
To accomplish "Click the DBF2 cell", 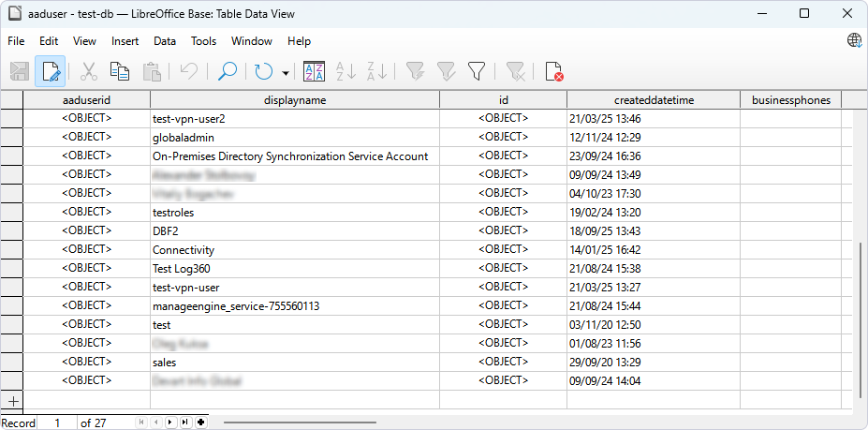I will [295, 231].
